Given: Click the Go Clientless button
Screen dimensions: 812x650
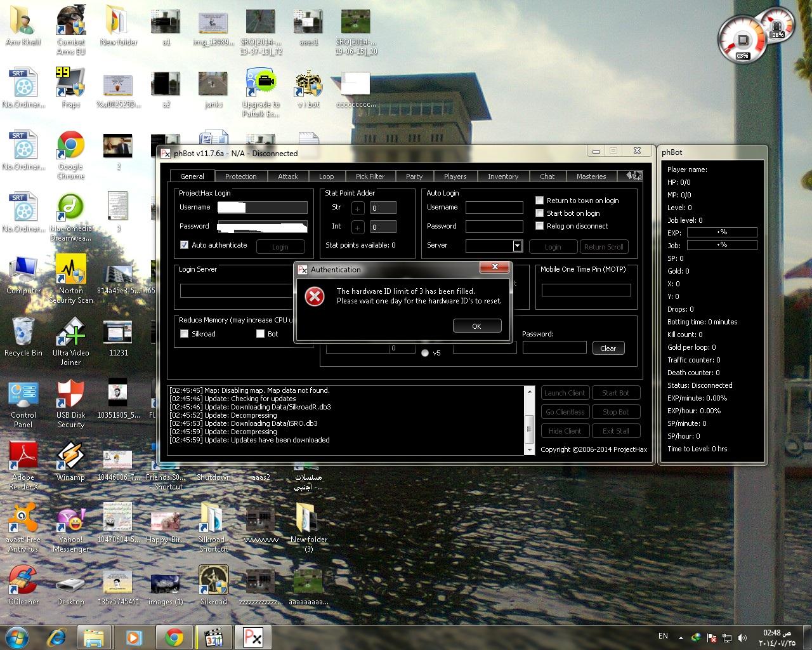Looking at the screenshot, I should pos(565,412).
